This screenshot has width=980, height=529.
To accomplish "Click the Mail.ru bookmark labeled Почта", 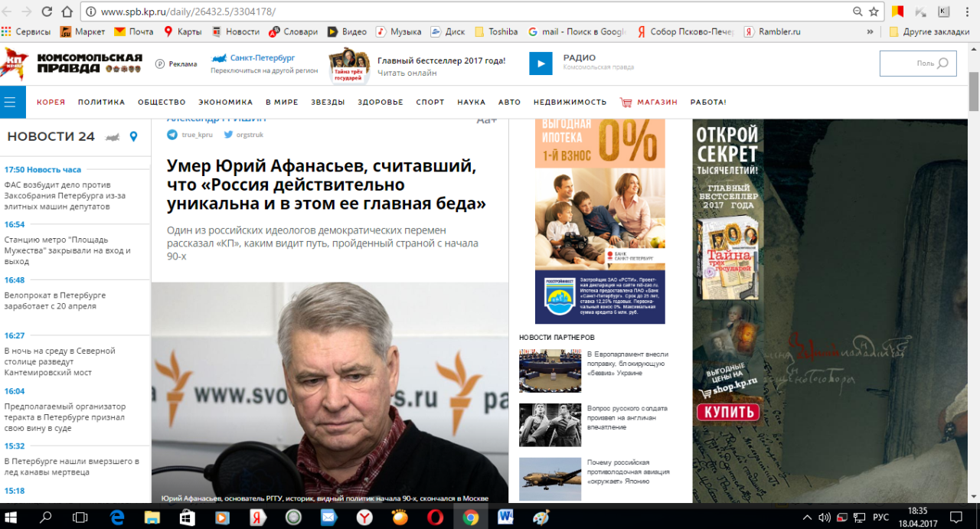I will click(134, 31).
